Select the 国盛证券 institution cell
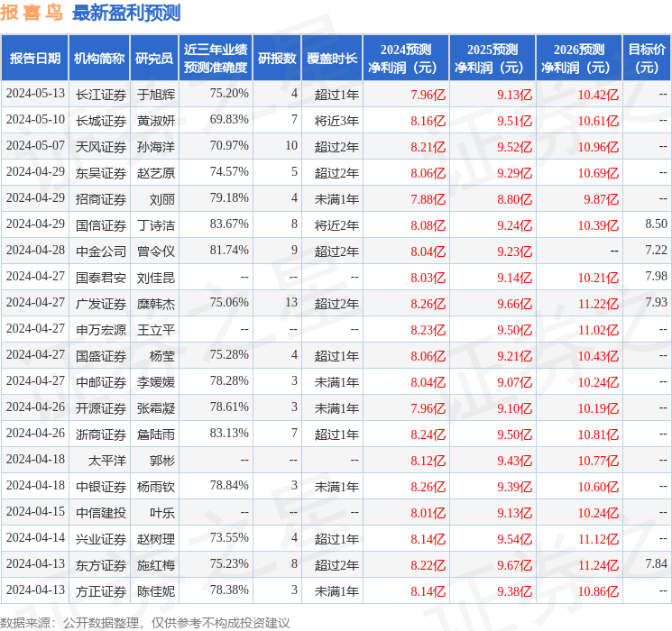Screen dimensions: 672x631 [x=101, y=355]
